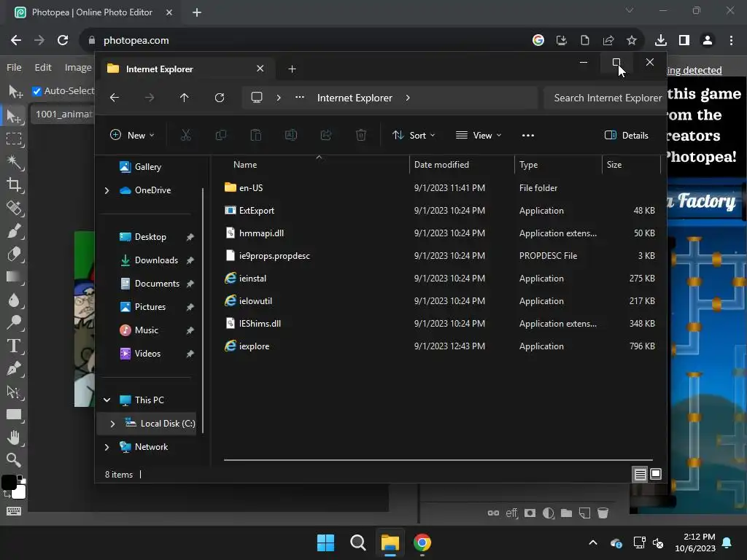Viewport: 747px width, 560px height.
Task: Expand the OneDrive tree node
Action: point(107,190)
